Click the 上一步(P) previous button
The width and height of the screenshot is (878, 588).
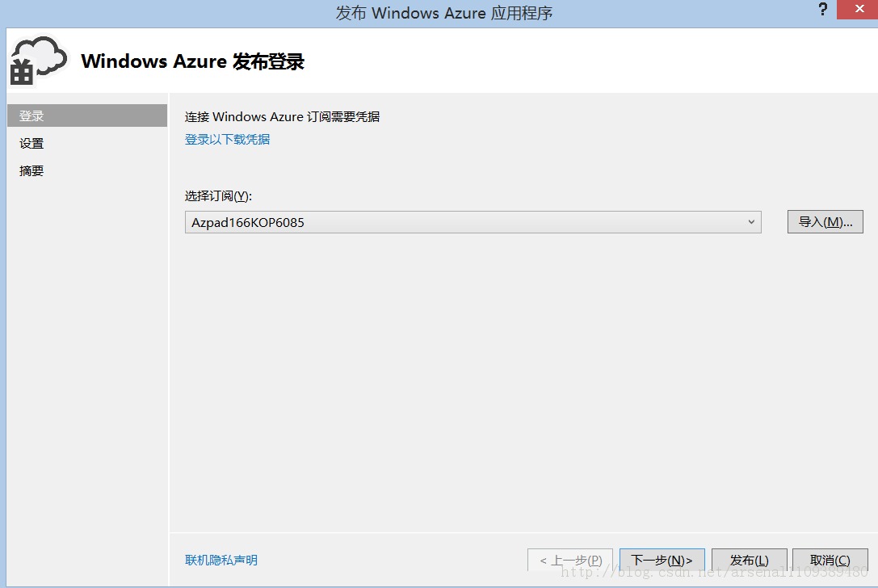(x=570, y=560)
